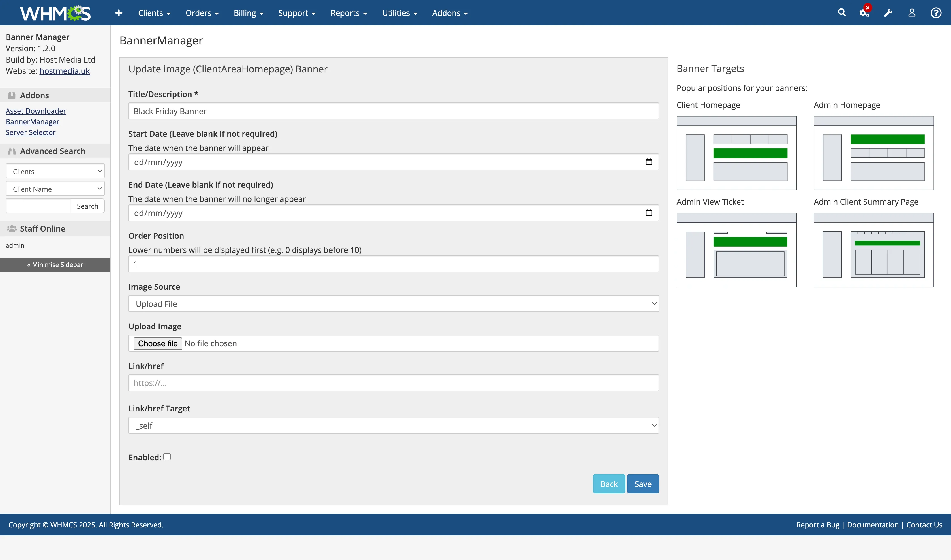Open the admin search icon
The image size is (951, 560).
click(x=841, y=12)
